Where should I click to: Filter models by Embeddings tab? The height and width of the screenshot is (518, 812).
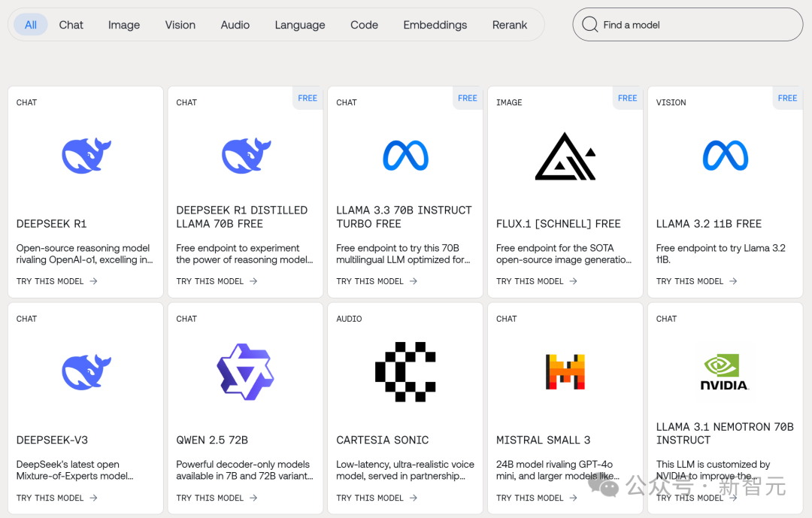click(435, 25)
